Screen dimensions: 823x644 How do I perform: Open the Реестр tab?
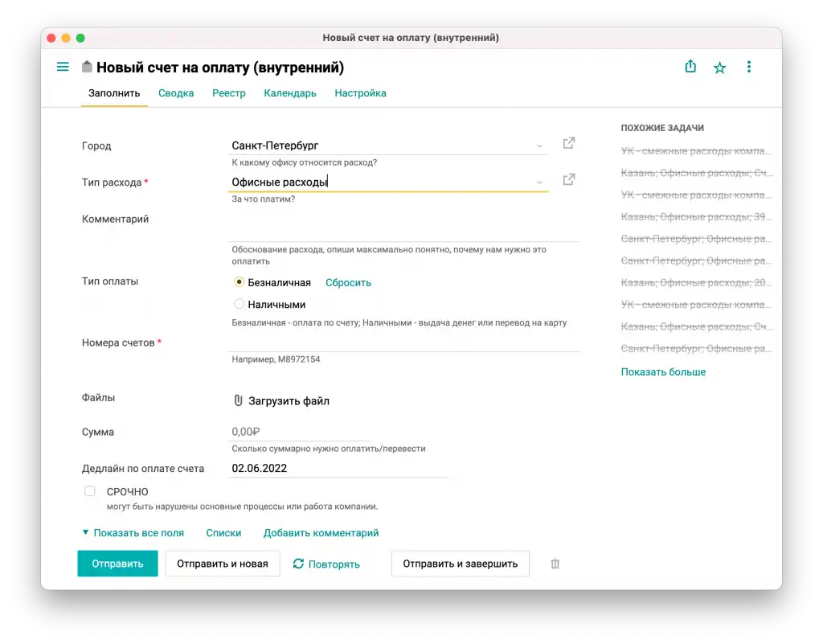[229, 93]
